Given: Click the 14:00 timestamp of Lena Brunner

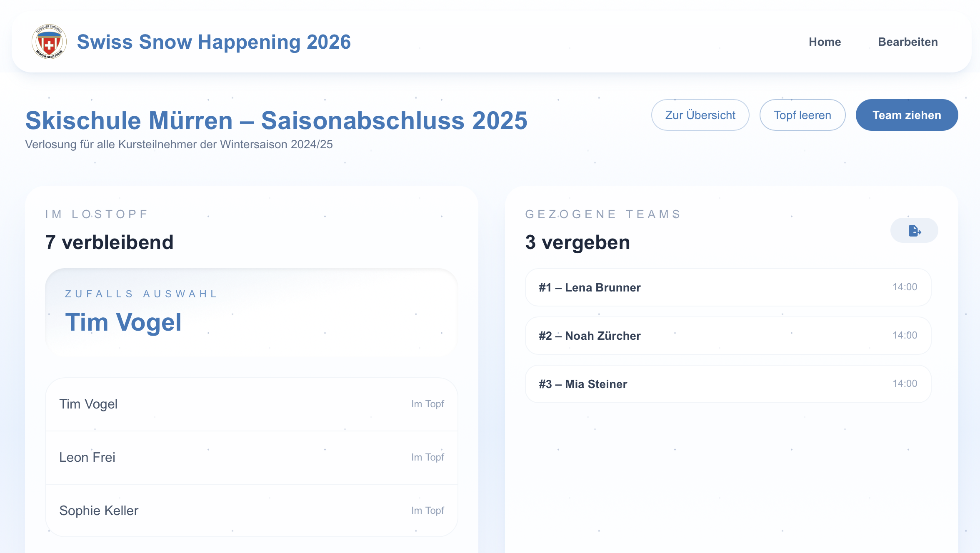Looking at the screenshot, I should click(905, 287).
